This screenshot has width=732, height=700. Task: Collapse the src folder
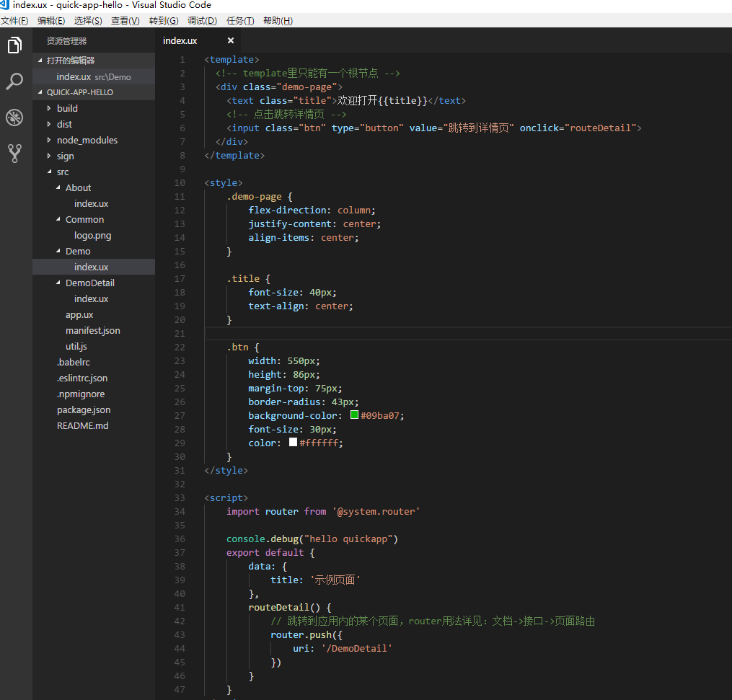coord(93,172)
